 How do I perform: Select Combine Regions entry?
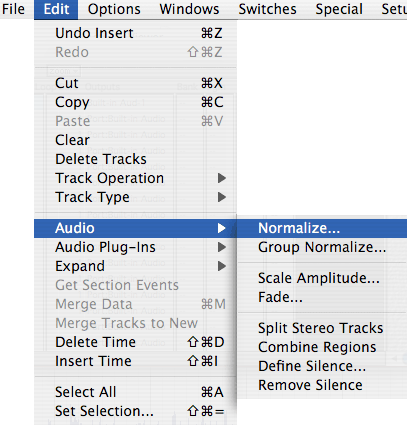(x=322, y=347)
